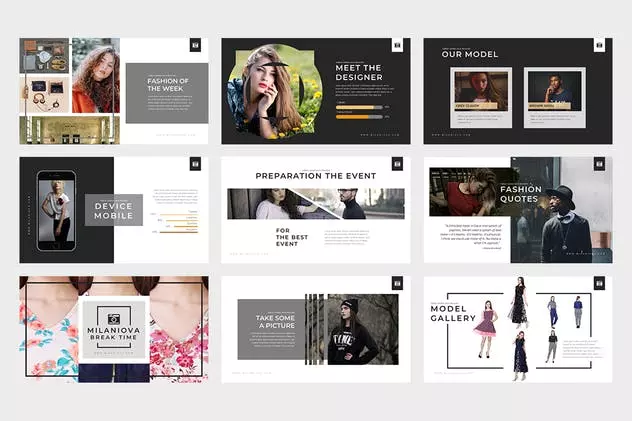Screen dimensions: 632x421
Task: Select the phone mockup on Device Mobile slide
Action: click(56, 211)
